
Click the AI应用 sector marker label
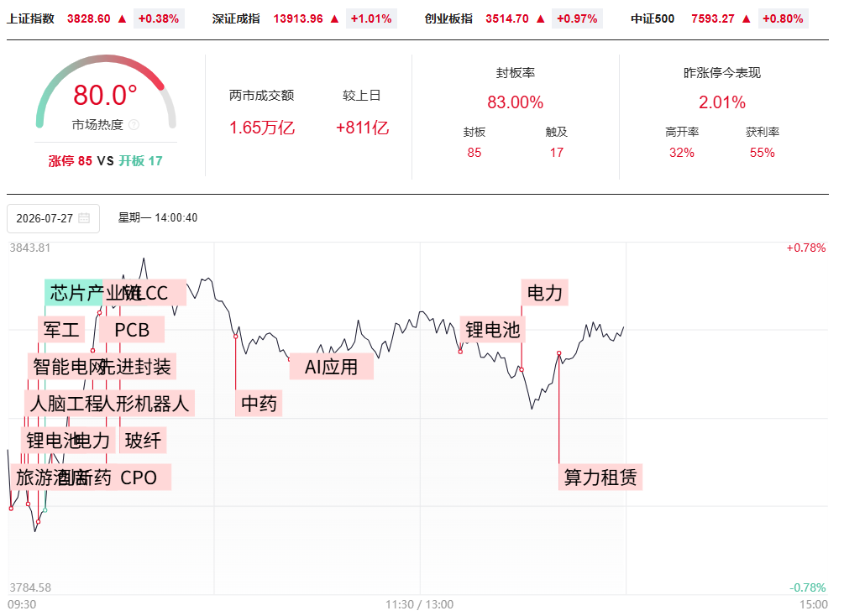click(x=332, y=367)
